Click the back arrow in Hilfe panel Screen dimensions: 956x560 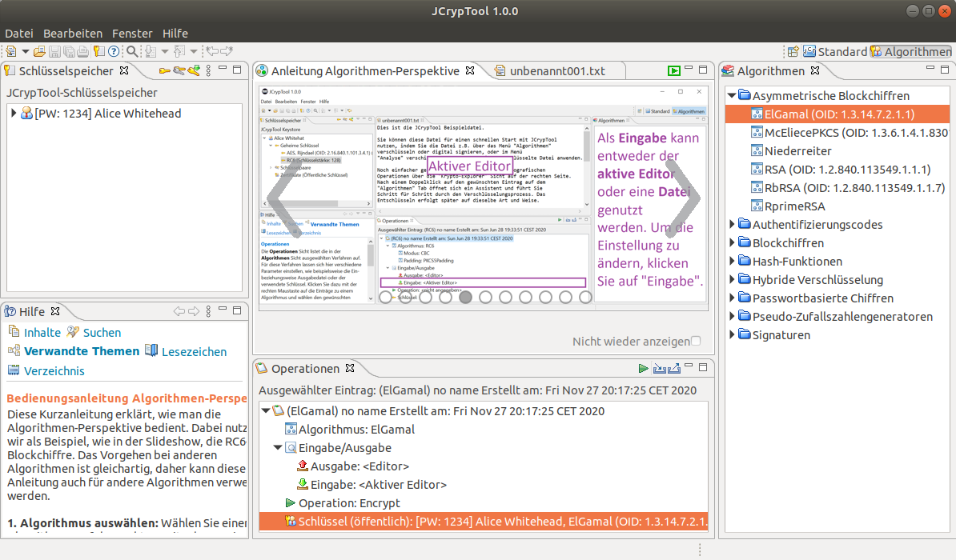[x=179, y=311]
